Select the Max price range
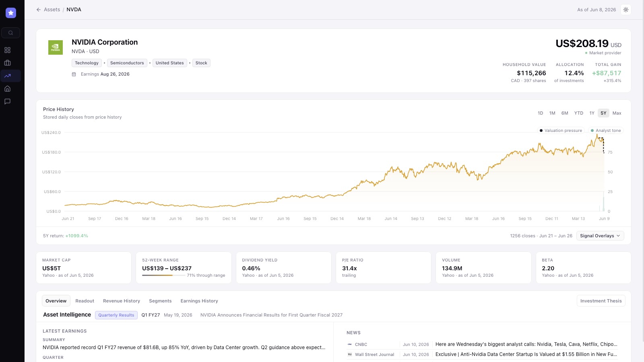This screenshot has width=644, height=362. [x=617, y=113]
